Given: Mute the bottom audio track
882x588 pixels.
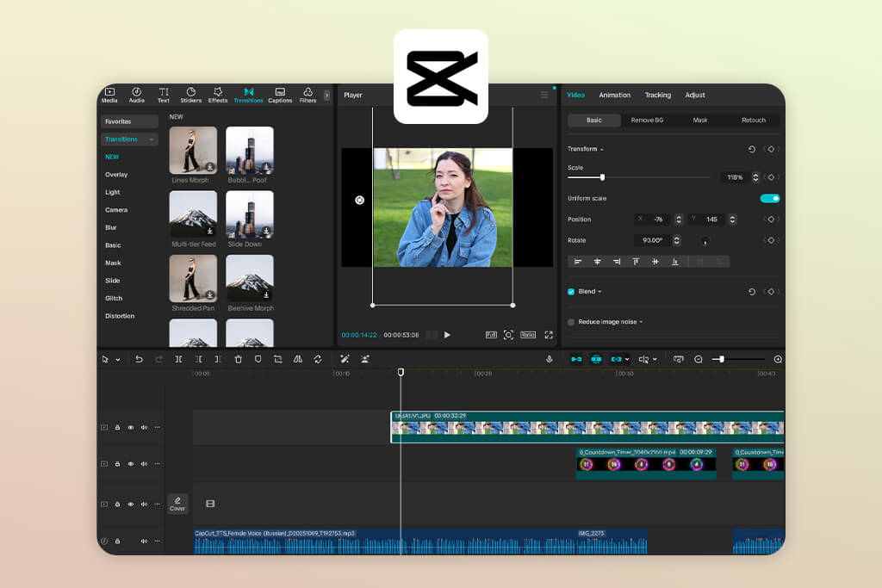Looking at the screenshot, I should click(144, 542).
